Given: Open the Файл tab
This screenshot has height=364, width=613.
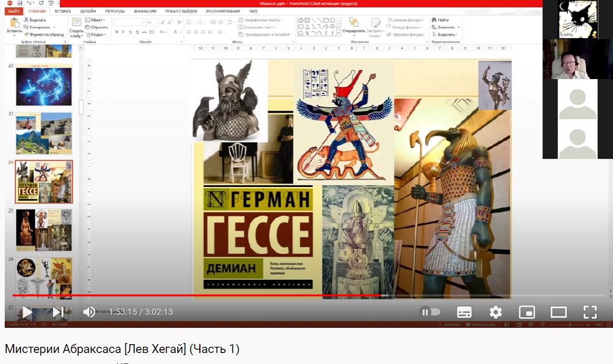Looking at the screenshot, I should (x=14, y=12).
